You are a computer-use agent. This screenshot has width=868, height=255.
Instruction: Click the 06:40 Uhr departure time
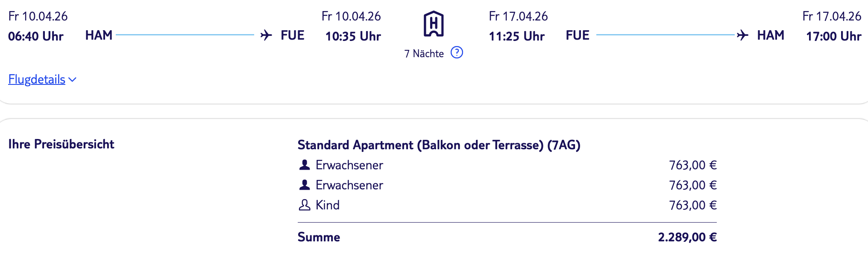36,36
